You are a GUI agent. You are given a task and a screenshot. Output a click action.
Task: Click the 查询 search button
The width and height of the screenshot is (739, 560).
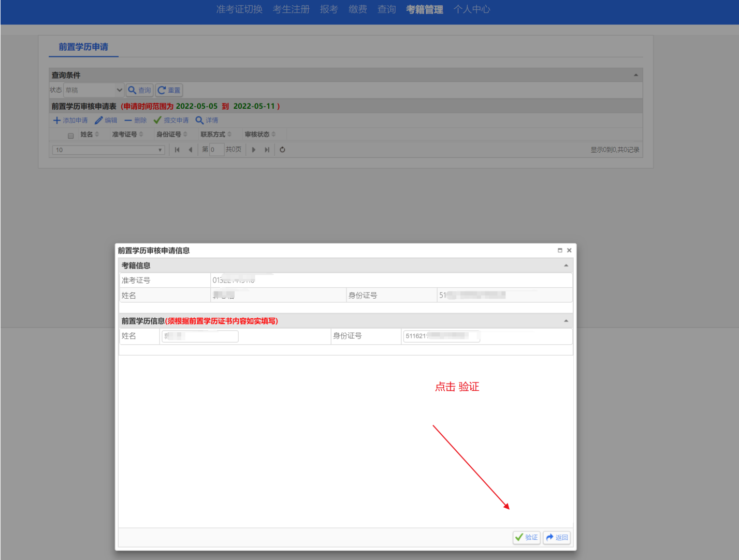pos(139,90)
